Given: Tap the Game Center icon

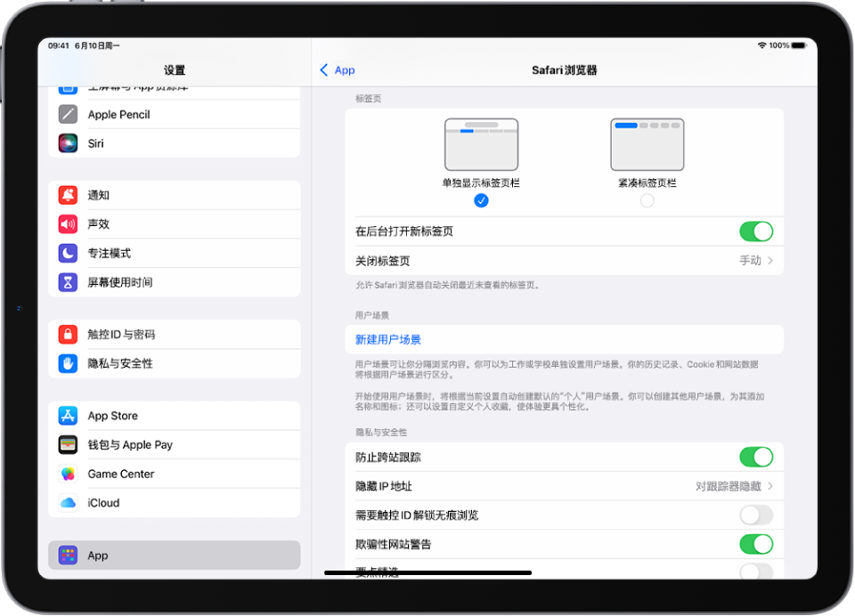Looking at the screenshot, I should (x=68, y=474).
